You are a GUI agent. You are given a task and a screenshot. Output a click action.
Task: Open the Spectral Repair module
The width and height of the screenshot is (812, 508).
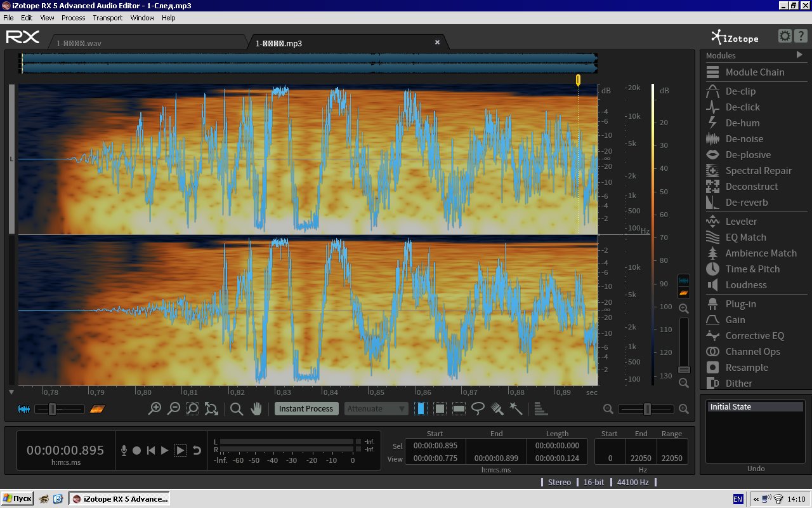coord(758,171)
